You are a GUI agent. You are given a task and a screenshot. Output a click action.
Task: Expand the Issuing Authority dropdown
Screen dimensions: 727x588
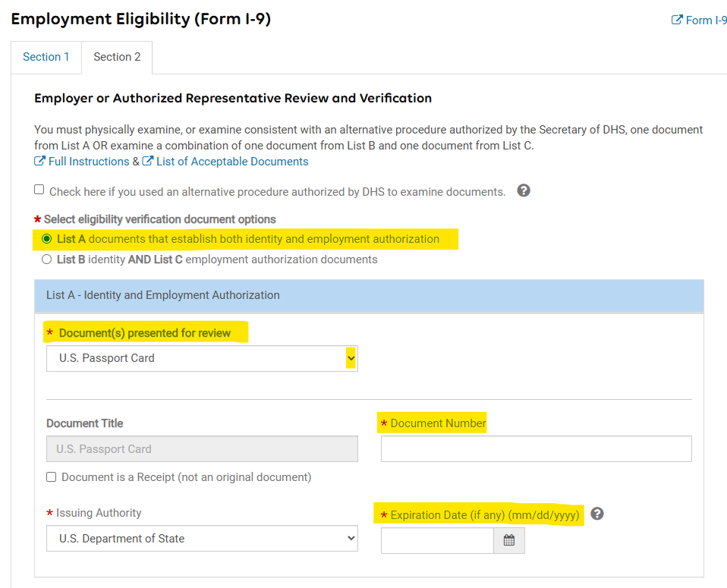tap(202, 539)
